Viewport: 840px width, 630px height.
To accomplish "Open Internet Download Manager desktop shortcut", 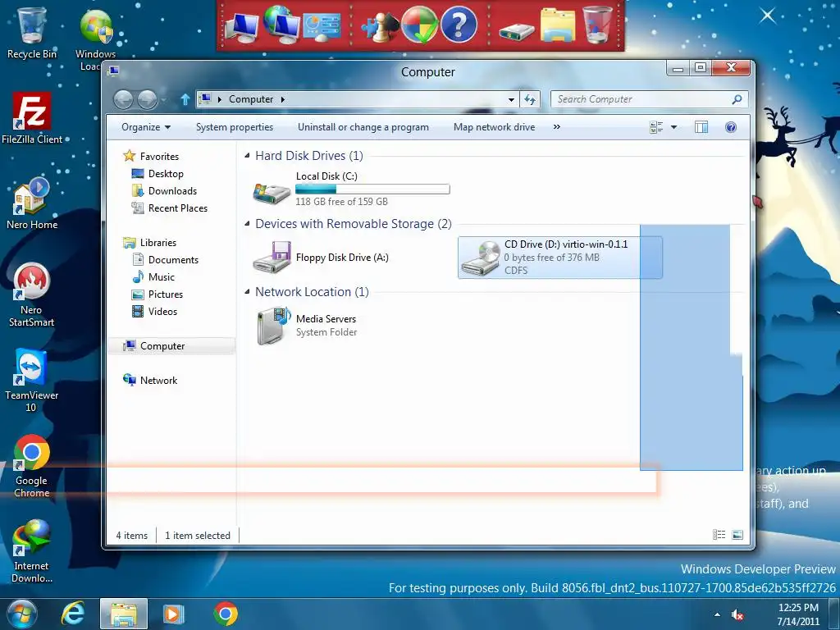I will pos(32,550).
